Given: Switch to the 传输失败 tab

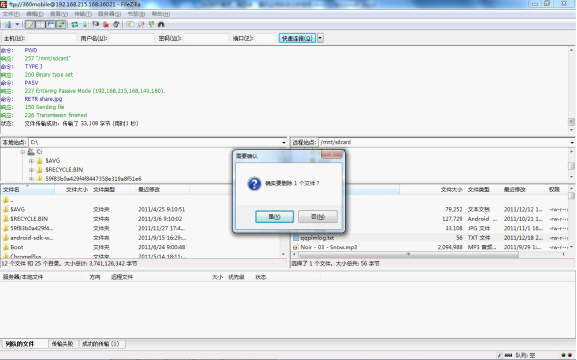Looking at the screenshot, I should click(63, 344).
